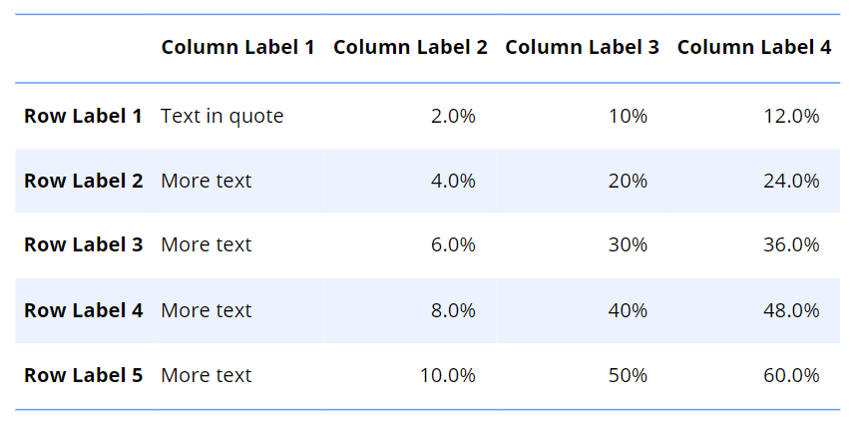Select the Row Label 2 heading

click(84, 181)
